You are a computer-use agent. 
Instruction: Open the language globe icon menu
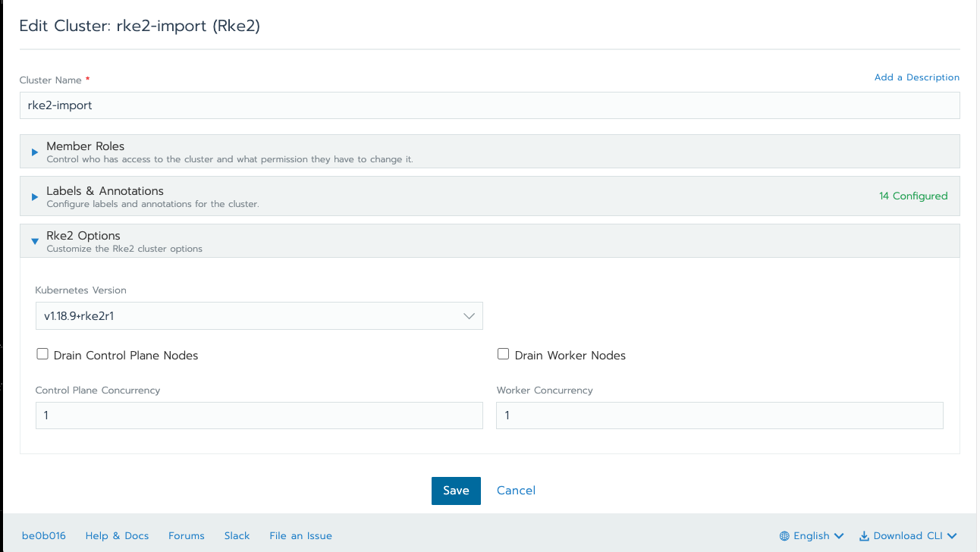pyautogui.click(x=784, y=535)
